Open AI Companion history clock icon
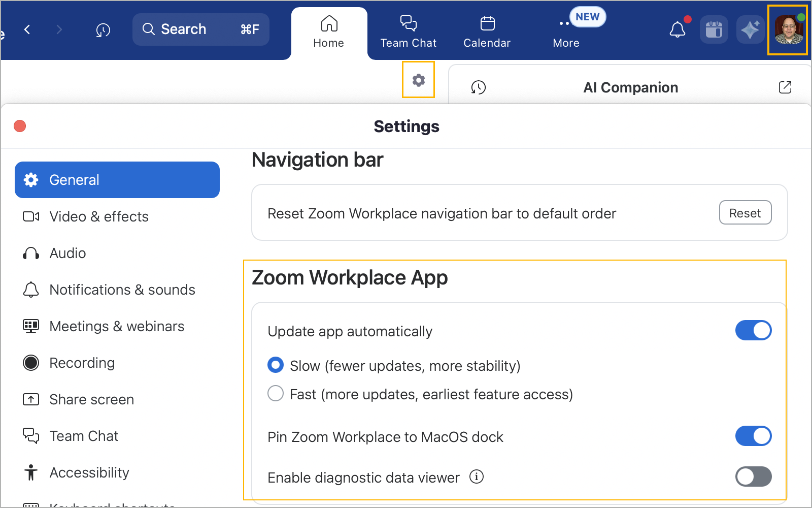 (478, 87)
